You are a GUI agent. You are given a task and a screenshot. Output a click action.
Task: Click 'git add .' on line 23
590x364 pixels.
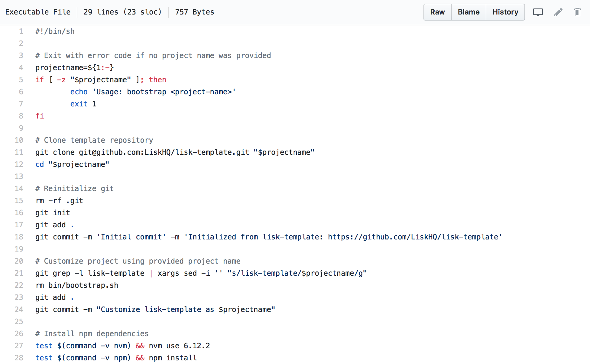pos(55,297)
